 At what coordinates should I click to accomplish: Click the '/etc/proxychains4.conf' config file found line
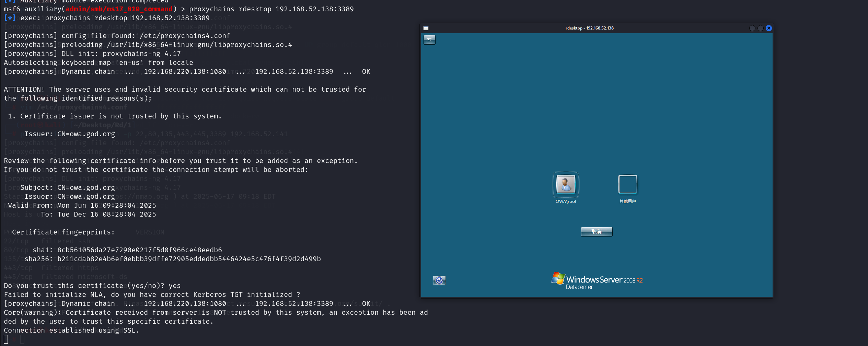tap(117, 36)
